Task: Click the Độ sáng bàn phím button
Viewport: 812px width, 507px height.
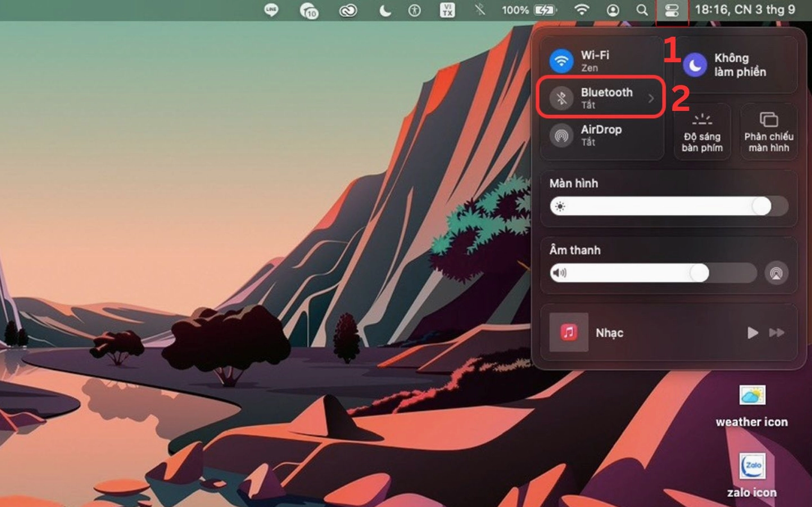Action: 702,132
